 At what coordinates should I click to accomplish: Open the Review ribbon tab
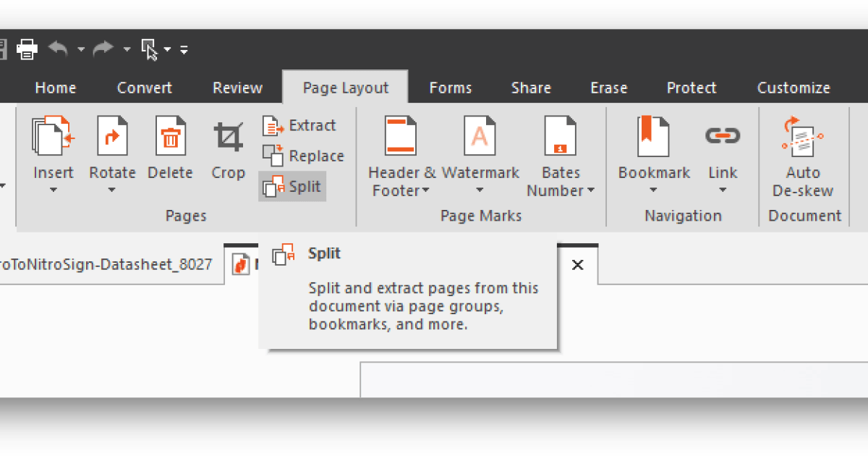tap(237, 88)
